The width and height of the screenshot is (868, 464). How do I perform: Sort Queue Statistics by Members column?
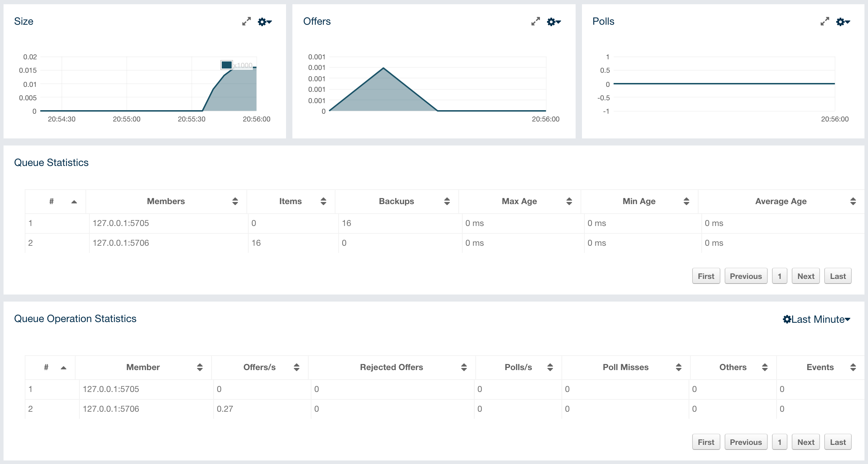(166, 201)
